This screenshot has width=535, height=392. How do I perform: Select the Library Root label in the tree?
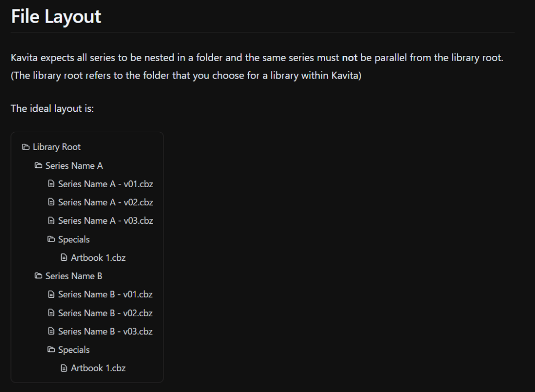tap(57, 147)
